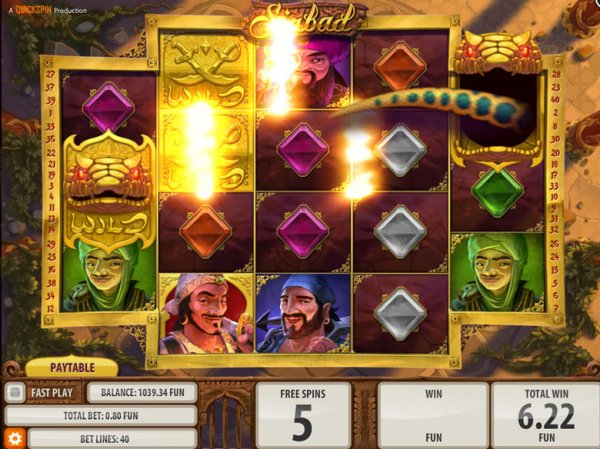Screen dimensions: 600x449
Task: Click the golden snake head above right reel
Action: (x=497, y=52)
